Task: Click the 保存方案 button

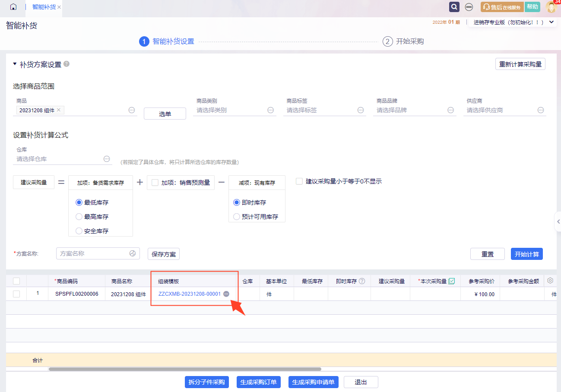Action: pos(164,254)
